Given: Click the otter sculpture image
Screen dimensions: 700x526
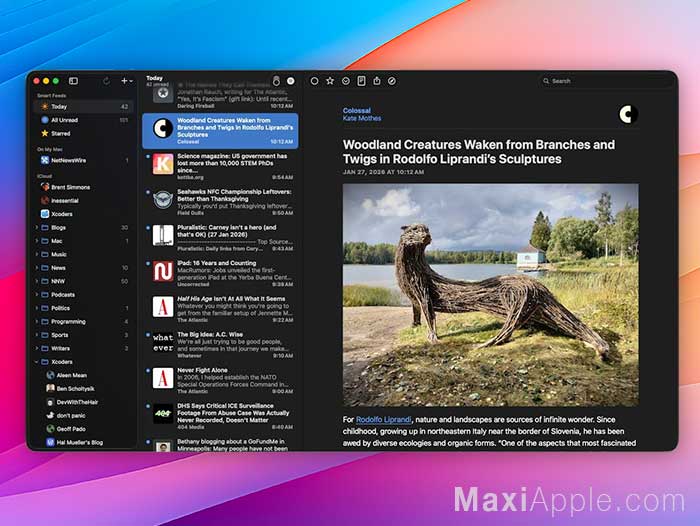Looking at the screenshot, I should coord(491,295).
